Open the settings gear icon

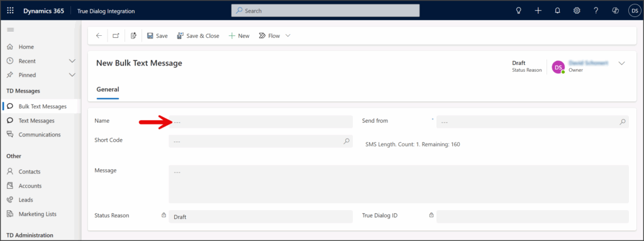[x=577, y=11]
